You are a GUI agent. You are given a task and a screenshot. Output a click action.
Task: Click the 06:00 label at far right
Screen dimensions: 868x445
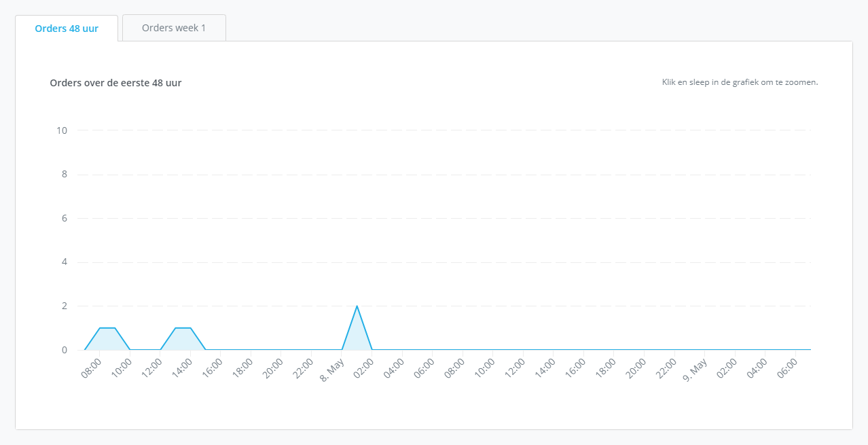[x=788, y=368]
